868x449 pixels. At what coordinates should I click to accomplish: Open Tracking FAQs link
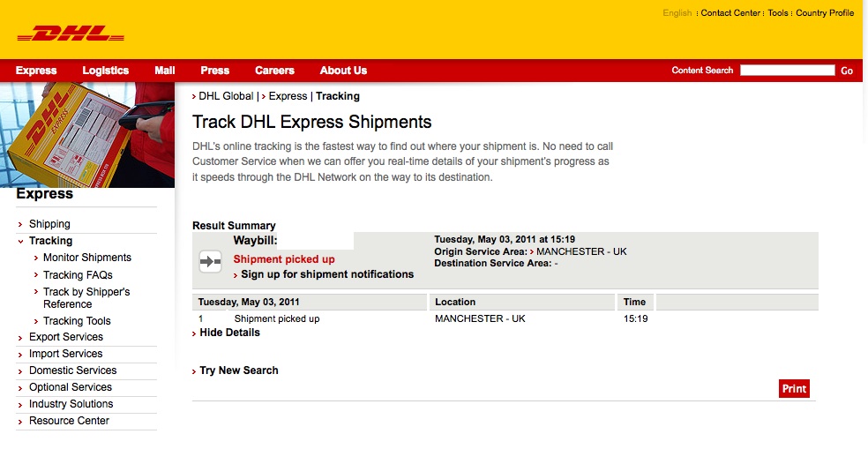[78, 275]
